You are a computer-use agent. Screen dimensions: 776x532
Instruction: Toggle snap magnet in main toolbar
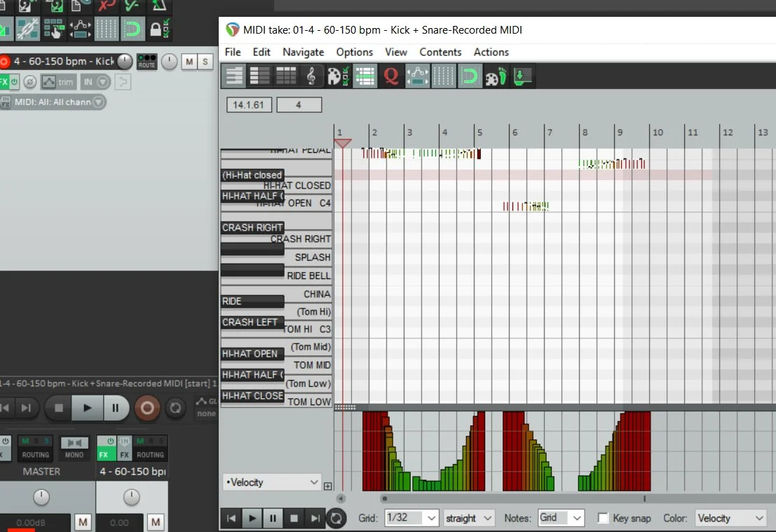tap(132, 29)
